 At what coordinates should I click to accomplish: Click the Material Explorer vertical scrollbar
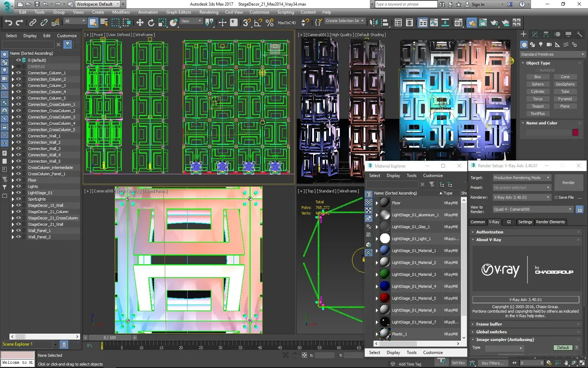click(x=464, y=269)
